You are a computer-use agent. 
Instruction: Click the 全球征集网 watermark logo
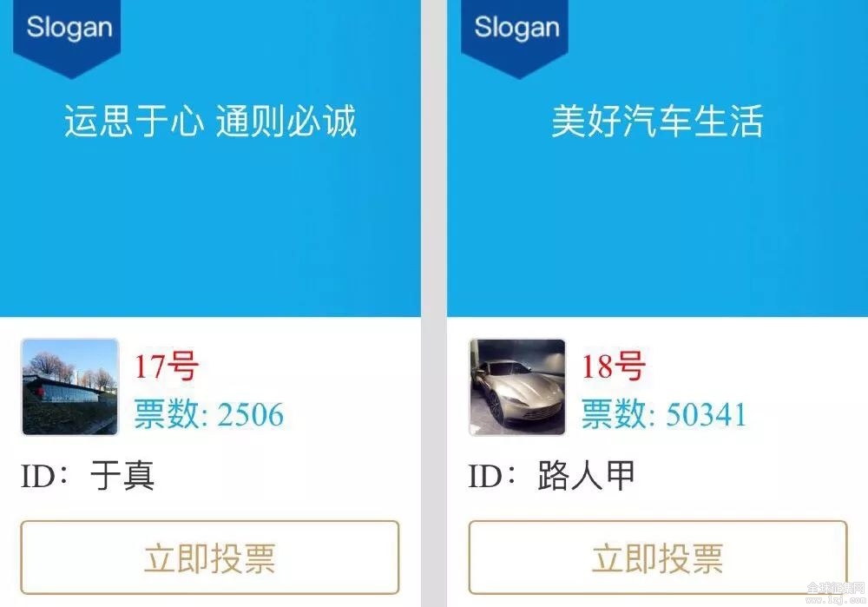click(836, 592)
